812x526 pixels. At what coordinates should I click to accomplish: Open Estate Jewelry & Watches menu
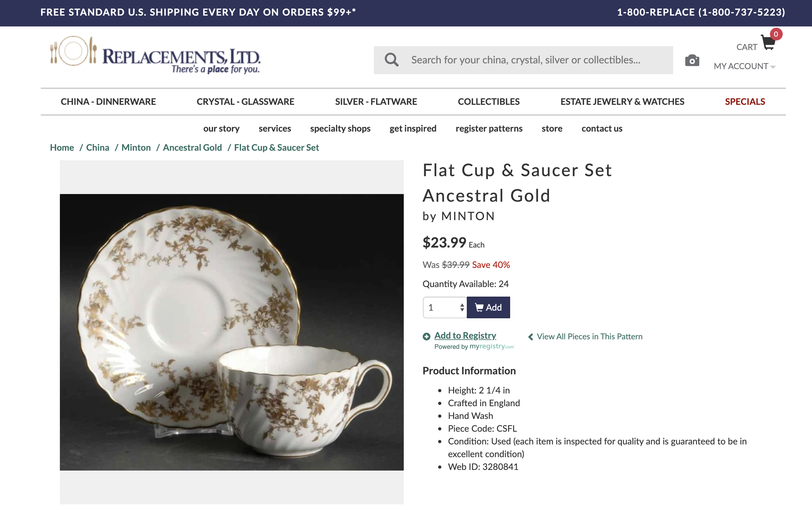(622, 102)
